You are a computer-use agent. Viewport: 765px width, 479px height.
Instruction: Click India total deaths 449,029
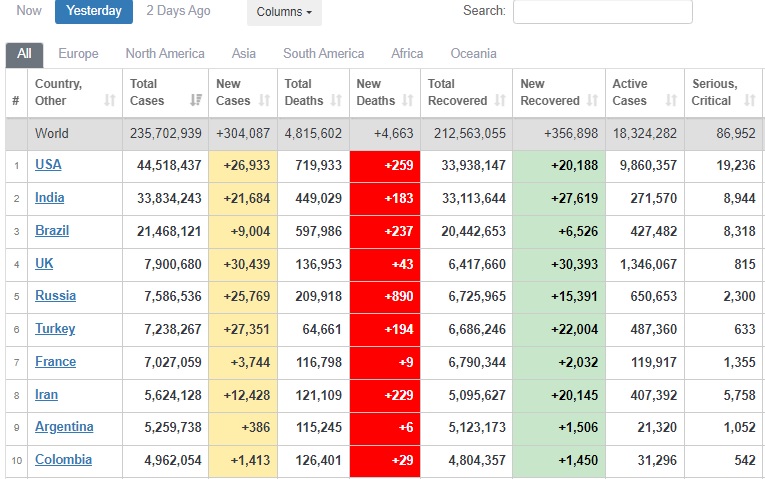pos(319,199)
